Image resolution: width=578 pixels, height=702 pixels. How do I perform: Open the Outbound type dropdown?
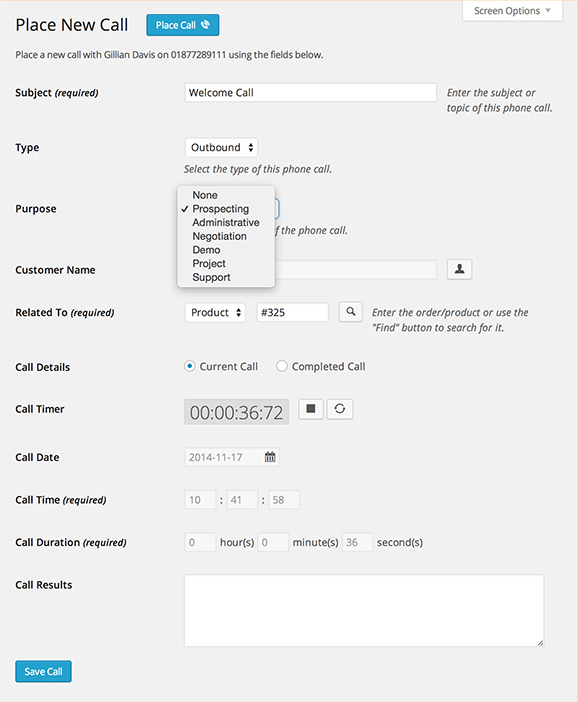221,147
